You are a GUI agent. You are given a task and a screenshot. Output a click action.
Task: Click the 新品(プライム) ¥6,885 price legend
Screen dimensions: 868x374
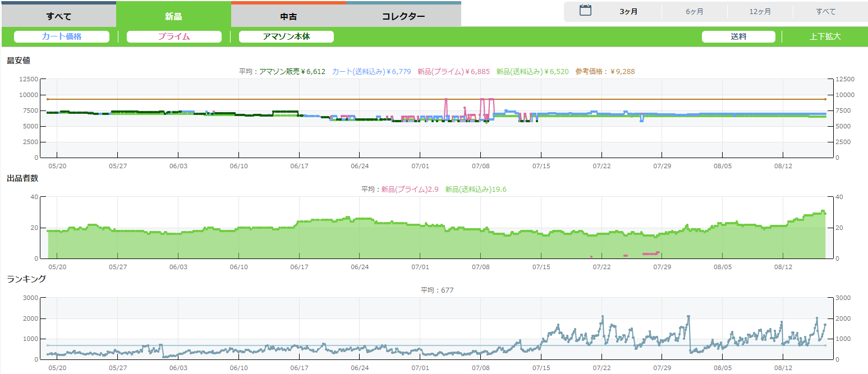(453, 72)
